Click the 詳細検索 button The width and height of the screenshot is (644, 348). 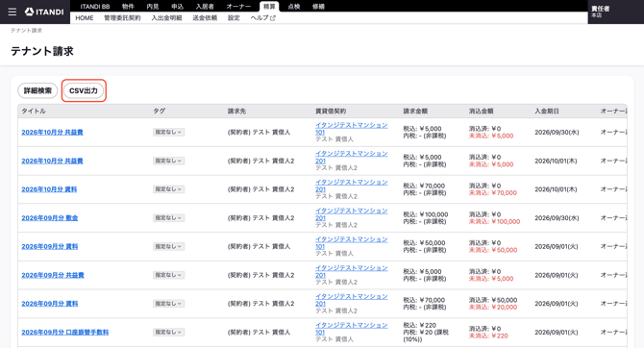37,90
